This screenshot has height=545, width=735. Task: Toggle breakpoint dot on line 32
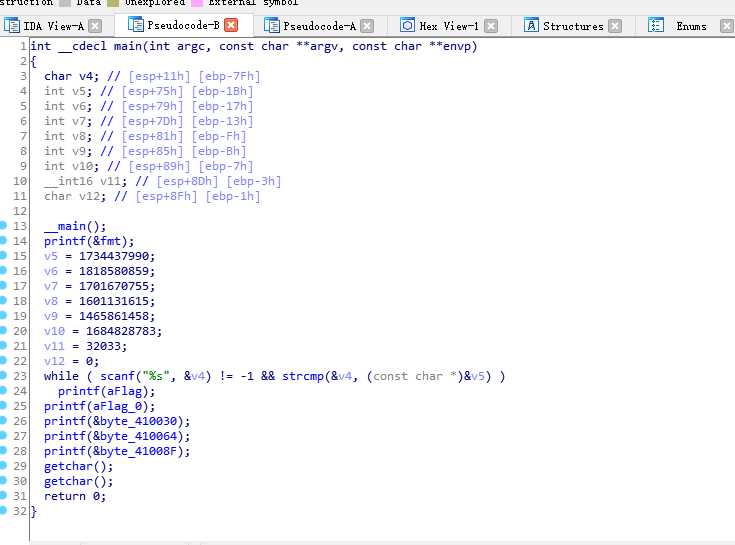[x=3, y=510]
